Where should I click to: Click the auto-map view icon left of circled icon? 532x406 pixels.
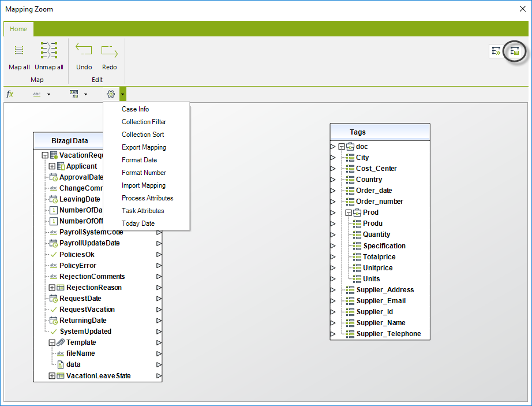[x=496, y=51]
